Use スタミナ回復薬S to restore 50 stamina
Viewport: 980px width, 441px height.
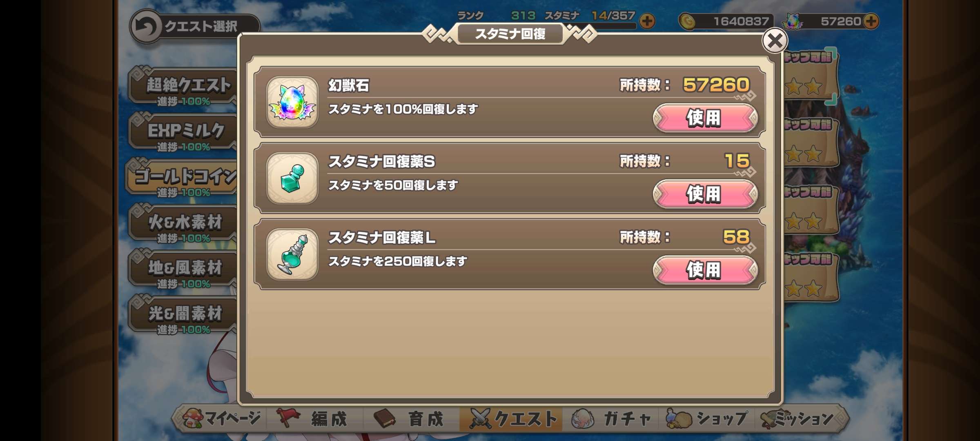(x=705, y=194)
